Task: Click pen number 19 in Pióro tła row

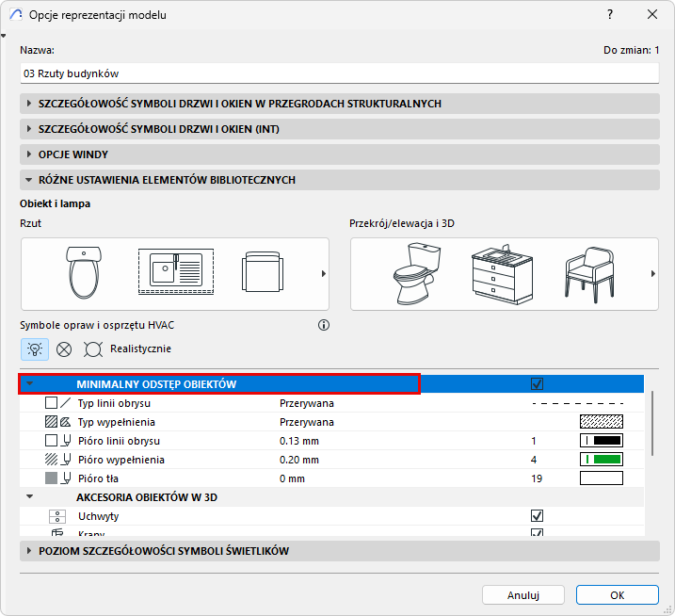Action: click(537, 479)
